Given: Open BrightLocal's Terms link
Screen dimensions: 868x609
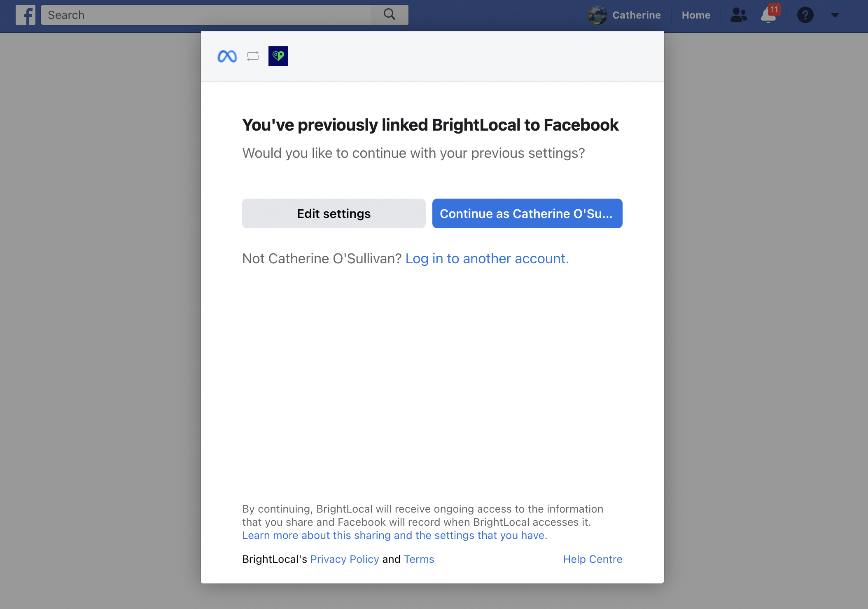Looking at the screenshot, I should [419, 559].
